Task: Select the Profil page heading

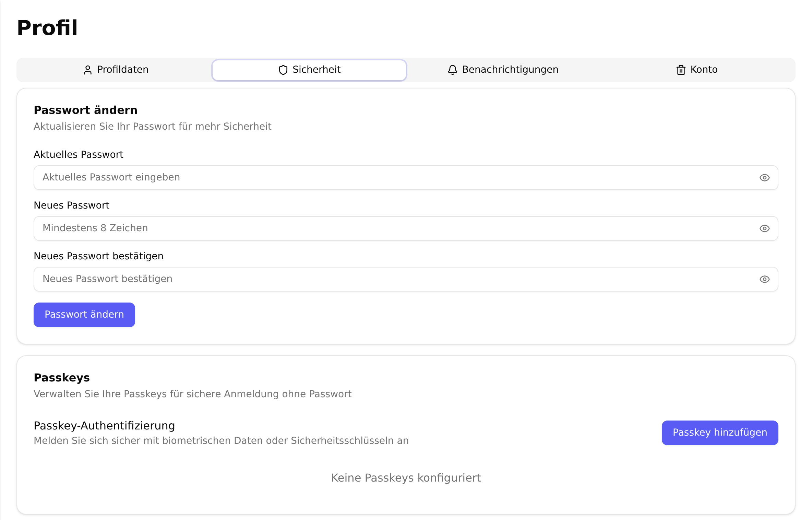Action: 47,28
